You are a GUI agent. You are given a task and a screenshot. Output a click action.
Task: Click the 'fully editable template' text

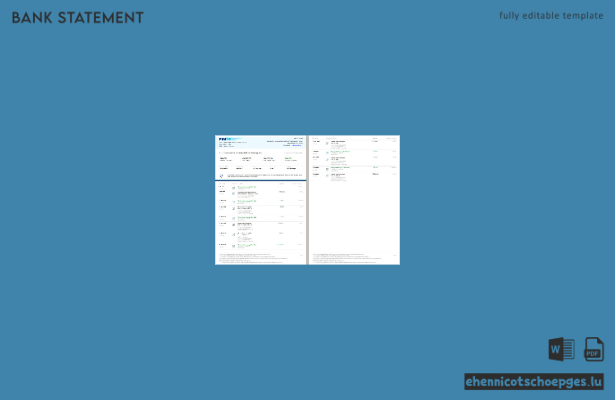point(551,16)
